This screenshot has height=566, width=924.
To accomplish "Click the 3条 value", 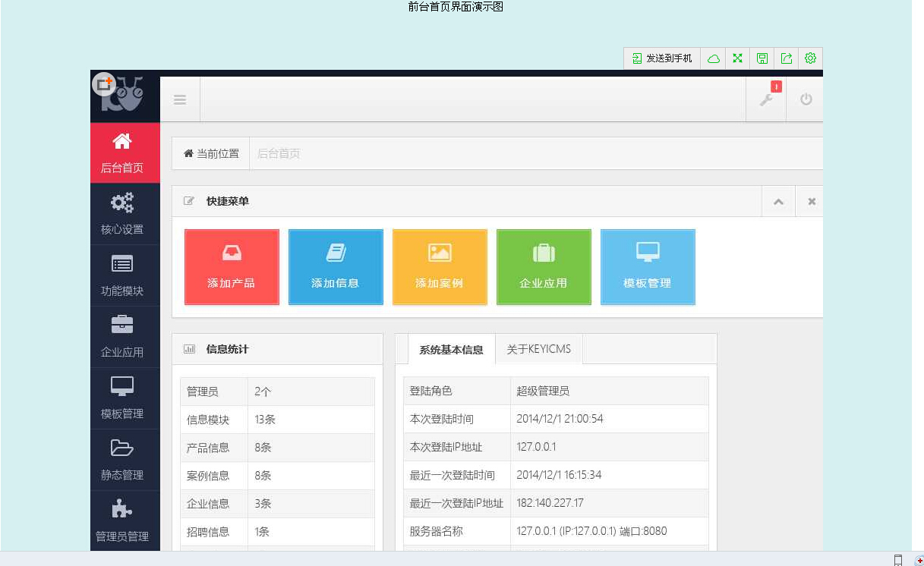I will (262, 504).
